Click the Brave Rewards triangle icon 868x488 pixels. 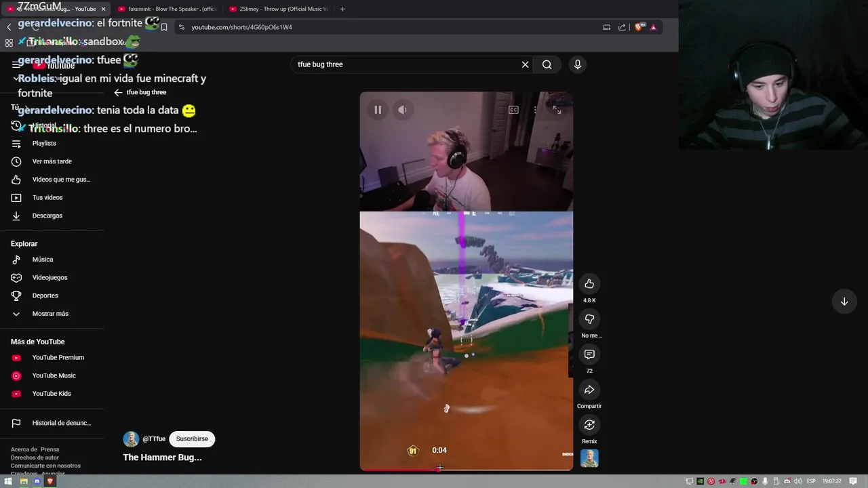click(x=653, y=27)
